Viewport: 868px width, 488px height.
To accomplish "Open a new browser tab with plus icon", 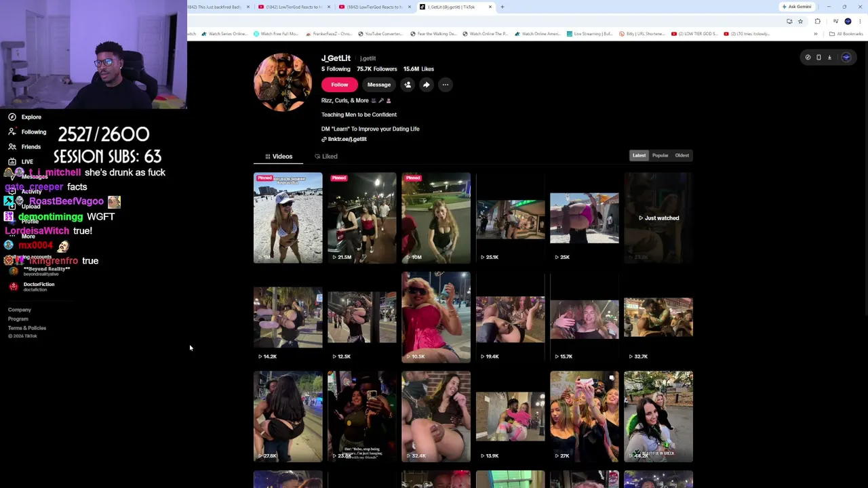I will (502, 7).
